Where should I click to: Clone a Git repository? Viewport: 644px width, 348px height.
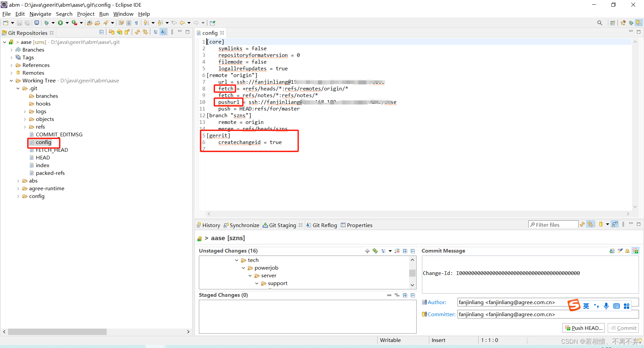pyautogui.click(x=119, y=32)
